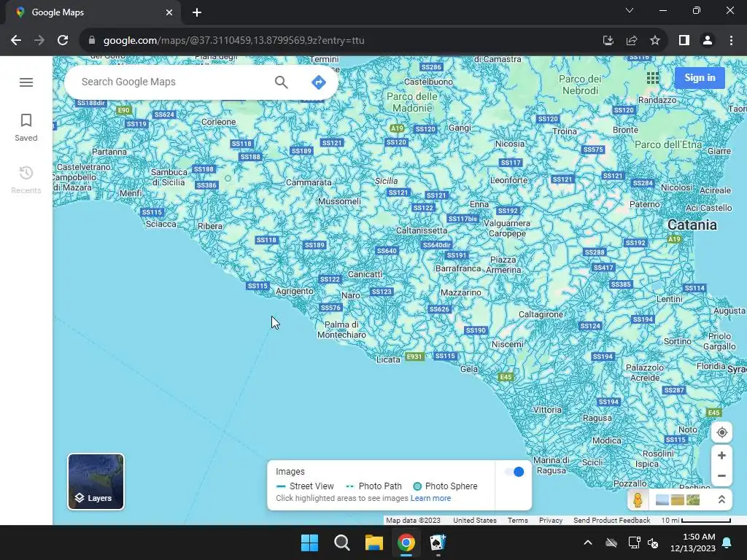Open the Learn more link
This screenshot has width=747, height=560.
coord(430,498)
